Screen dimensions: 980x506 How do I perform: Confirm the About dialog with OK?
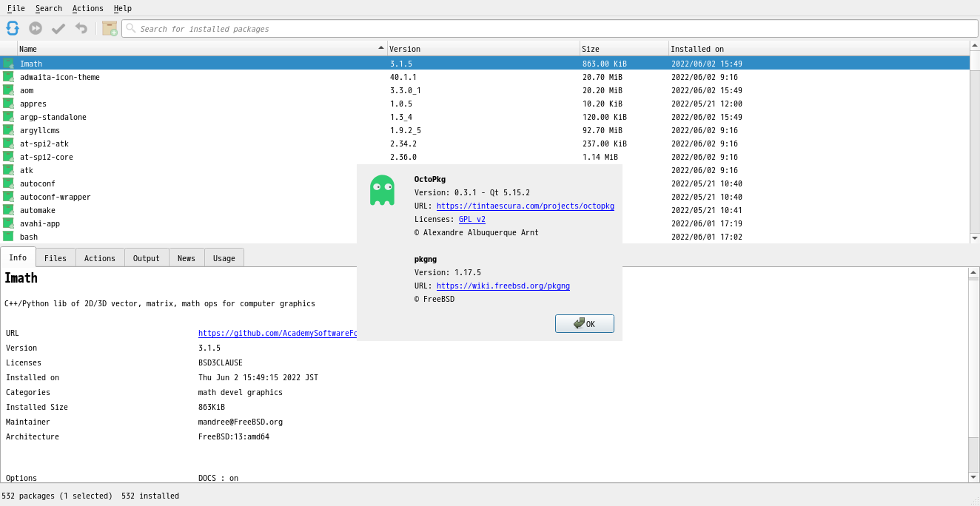click(585, 324)
